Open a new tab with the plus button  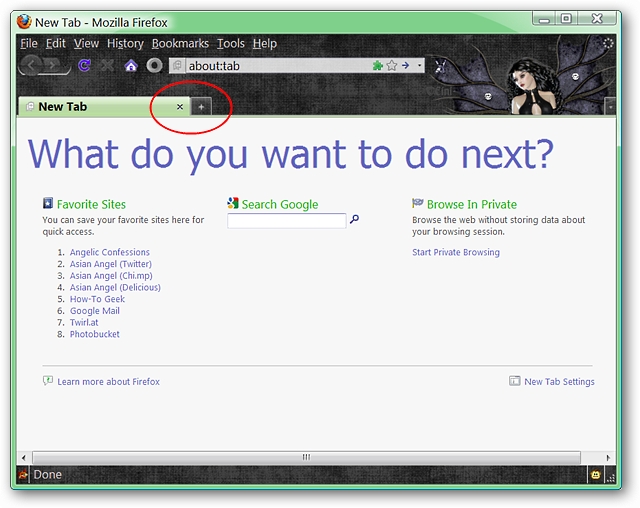(x=201, y=107)
